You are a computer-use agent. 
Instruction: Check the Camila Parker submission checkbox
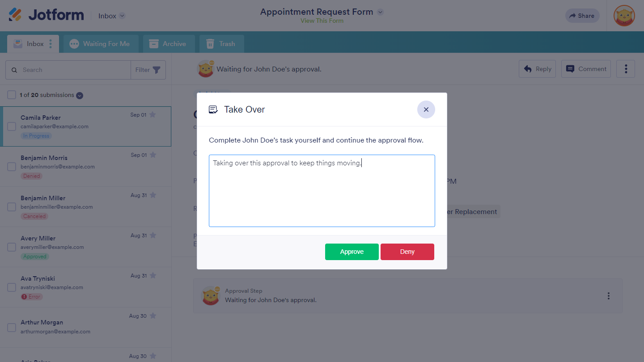pos(12,126)
